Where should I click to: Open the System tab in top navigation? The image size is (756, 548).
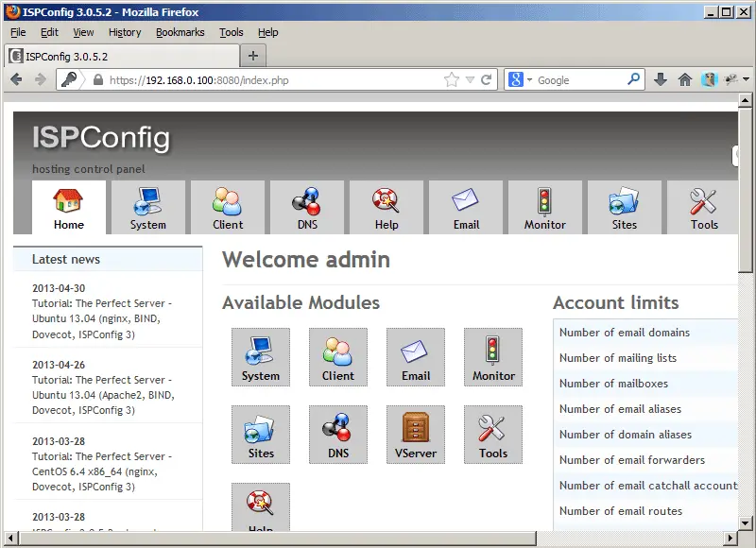point(148,208)
